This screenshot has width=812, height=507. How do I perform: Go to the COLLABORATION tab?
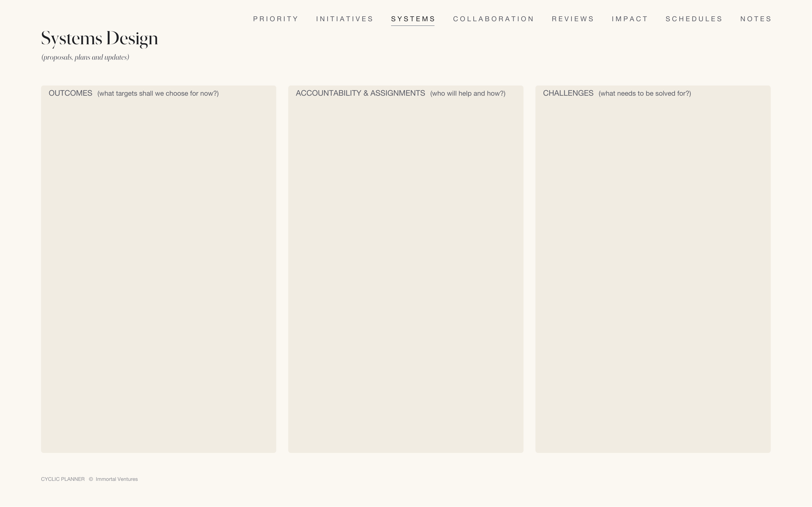click(493, 19)
